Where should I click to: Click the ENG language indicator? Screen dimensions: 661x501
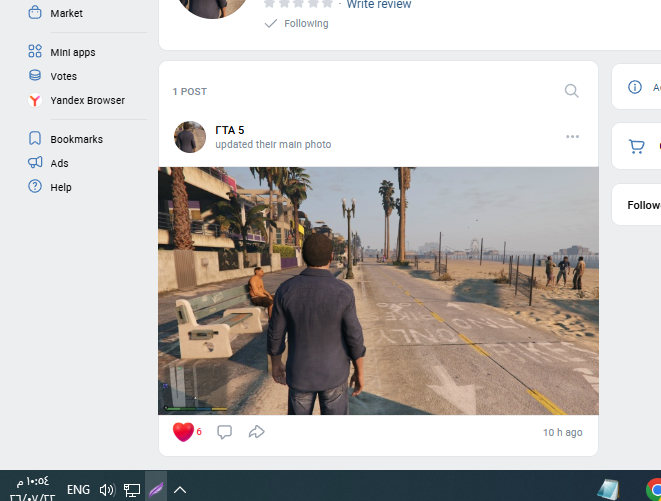coord(78,490)
